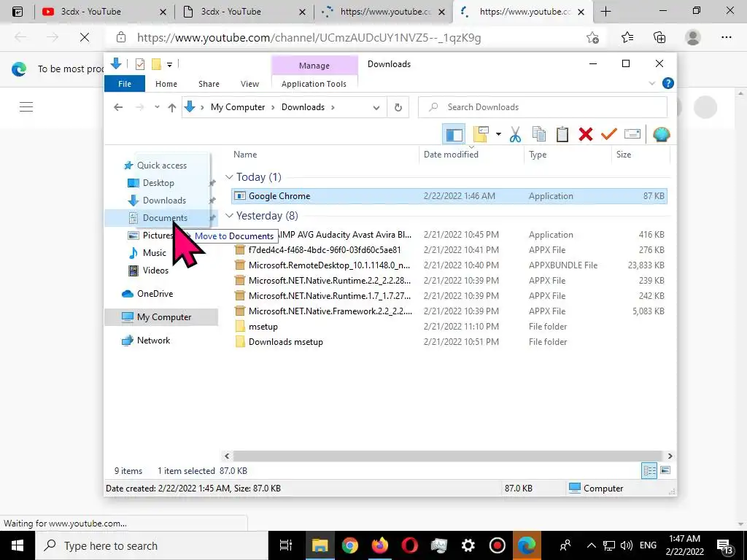Toggle the navigation pane layout icon
The width and height of the screenshot is (747, 560).
(454, 135)
